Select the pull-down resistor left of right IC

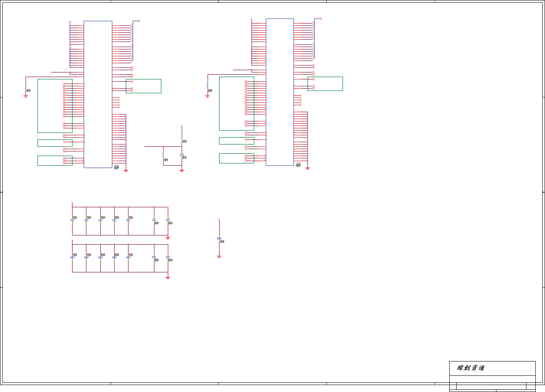(x=208, y=85)
